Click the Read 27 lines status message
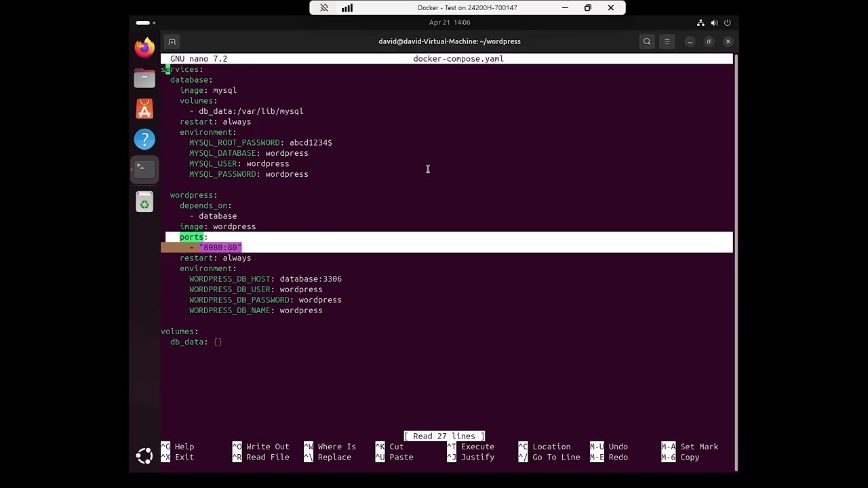 pyautogui.click(x=444, y=436)
